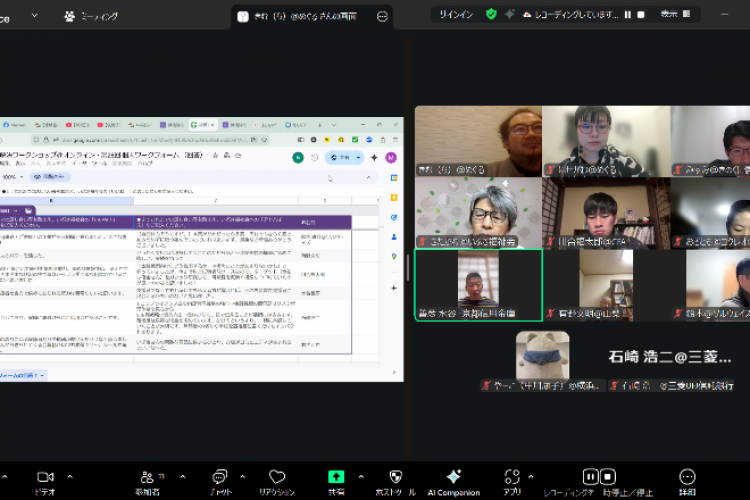Open the chat panel
This screenshot has width=750, height=500.
219,477
